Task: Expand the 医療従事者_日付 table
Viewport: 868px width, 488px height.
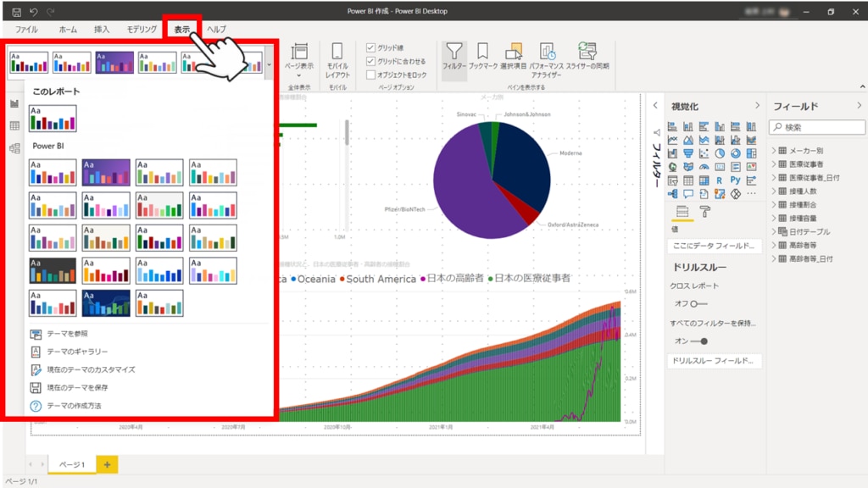Action: (774, 178)
